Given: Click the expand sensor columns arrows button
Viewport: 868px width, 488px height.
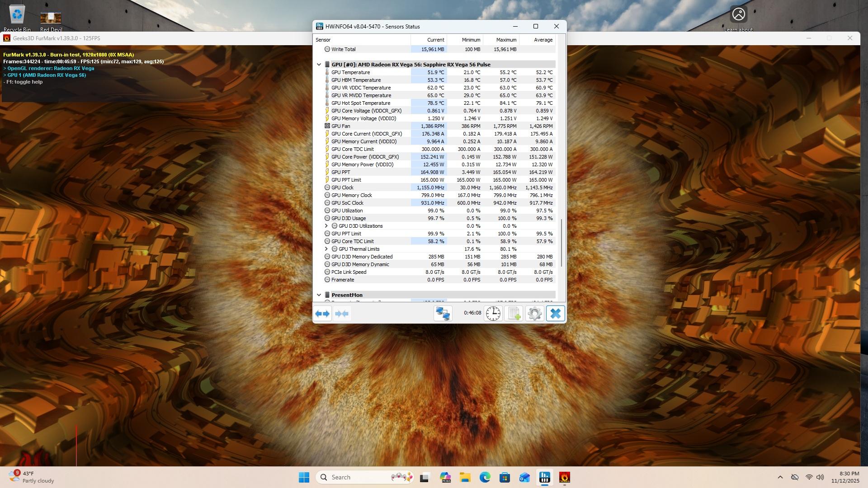Looking at the screenshot, I should point(322,314).
